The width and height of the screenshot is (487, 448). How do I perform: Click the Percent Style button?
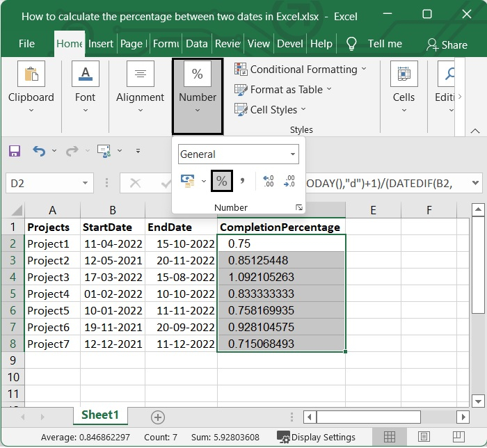[x=221, y=181]
